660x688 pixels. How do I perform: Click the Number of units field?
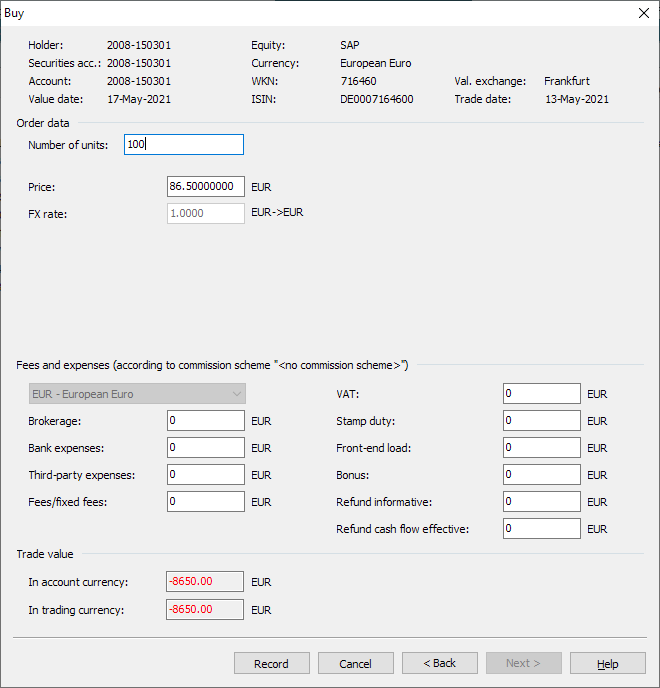(x=184, y=145)
